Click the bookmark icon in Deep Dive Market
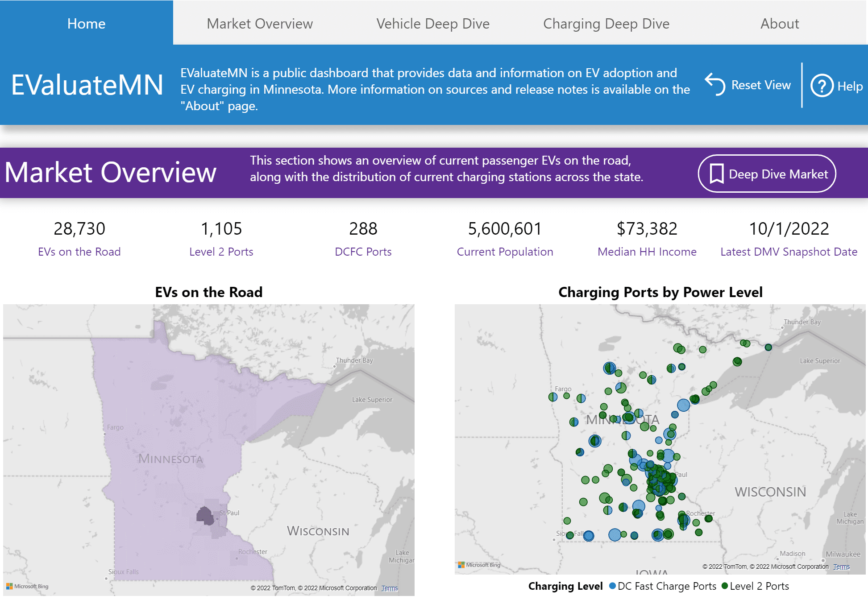The height and width of the screenshot is (600, 868). [717, 174]
